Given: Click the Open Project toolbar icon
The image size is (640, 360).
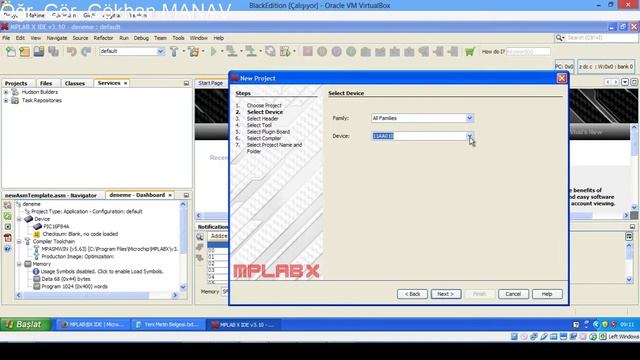Looking at the screenshot, I should [39, 51].
